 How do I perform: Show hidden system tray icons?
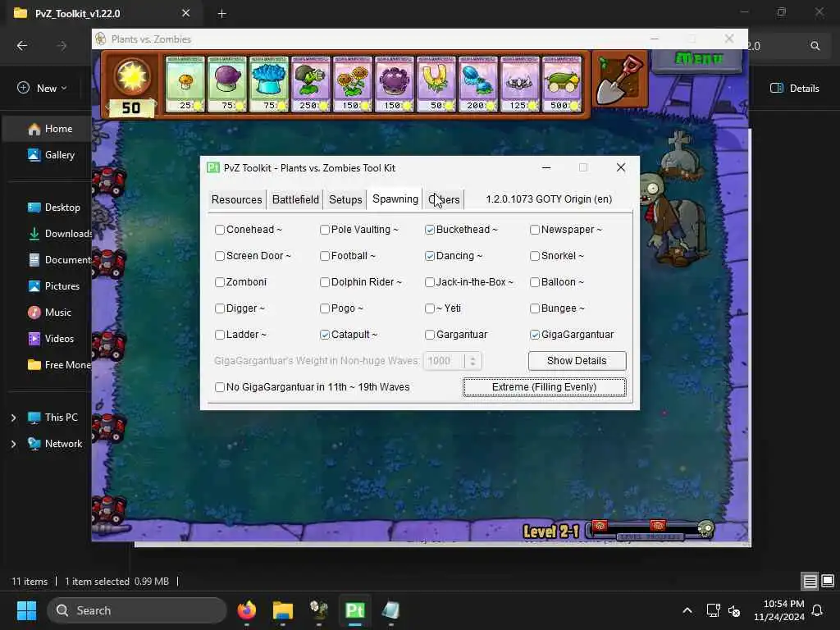(687, 610)
